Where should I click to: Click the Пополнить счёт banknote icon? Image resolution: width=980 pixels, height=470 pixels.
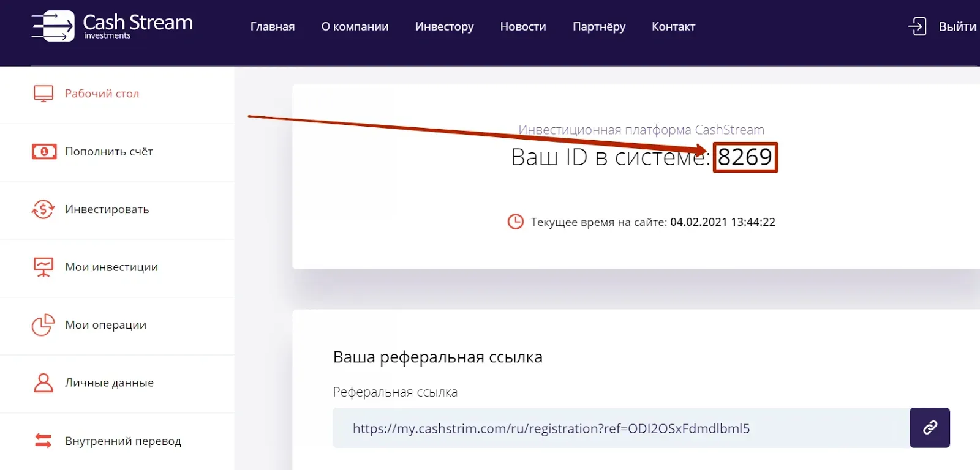(x=44, y=151)
